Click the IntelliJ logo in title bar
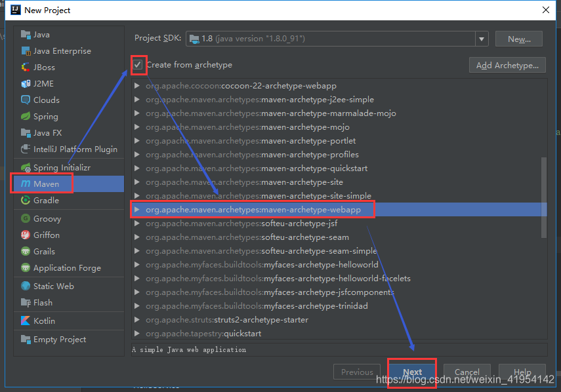This screenshot has height=392, width=561. [16, 10]
